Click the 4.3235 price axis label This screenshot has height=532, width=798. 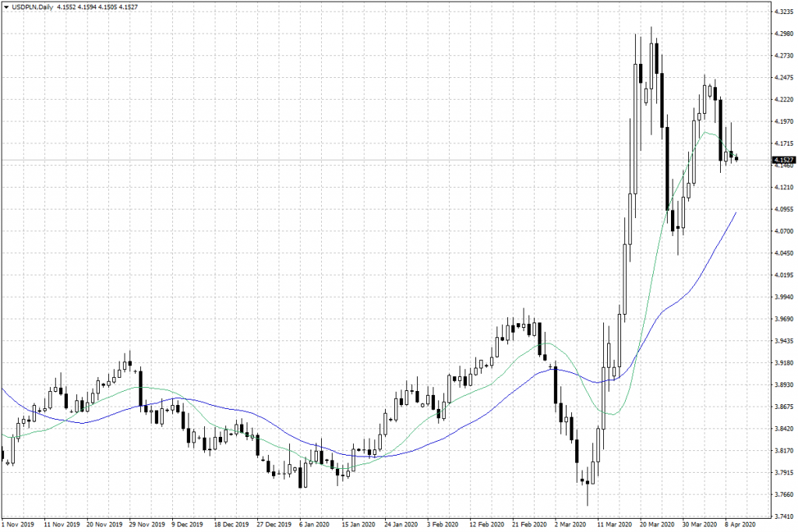pos(783,11)
